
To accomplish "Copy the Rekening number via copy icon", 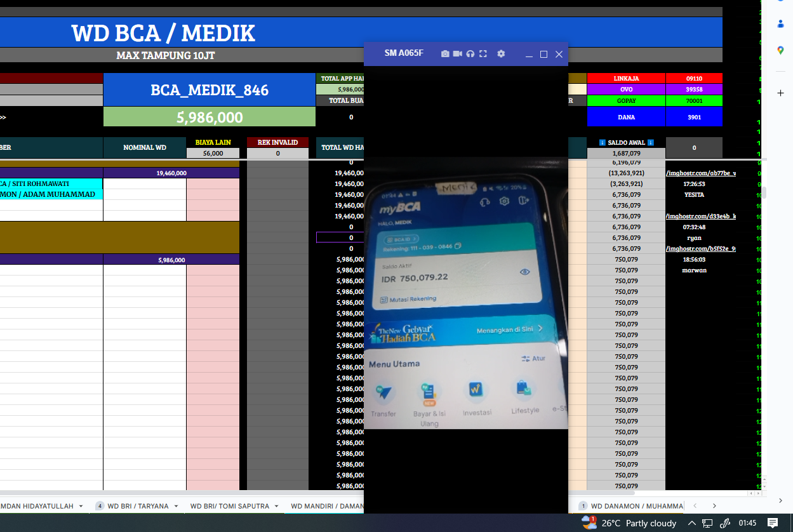I will [458, 246].
